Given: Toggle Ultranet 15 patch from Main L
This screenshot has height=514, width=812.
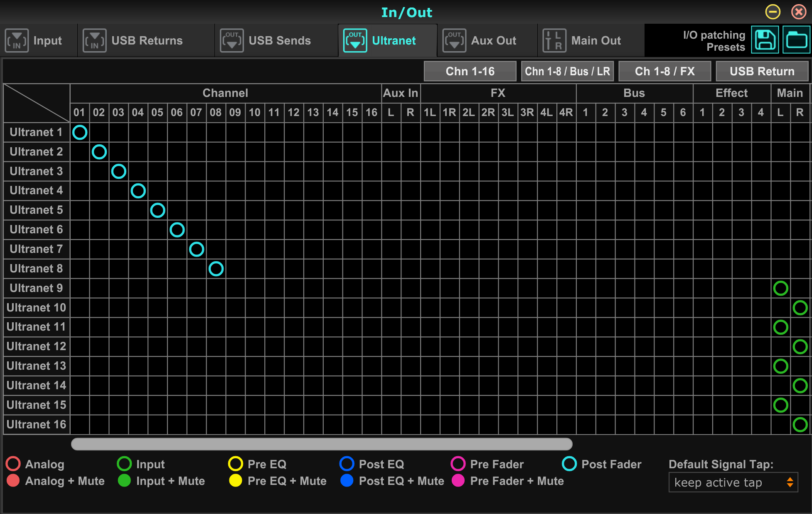Looking at the screenshot, I should point(781,405).
